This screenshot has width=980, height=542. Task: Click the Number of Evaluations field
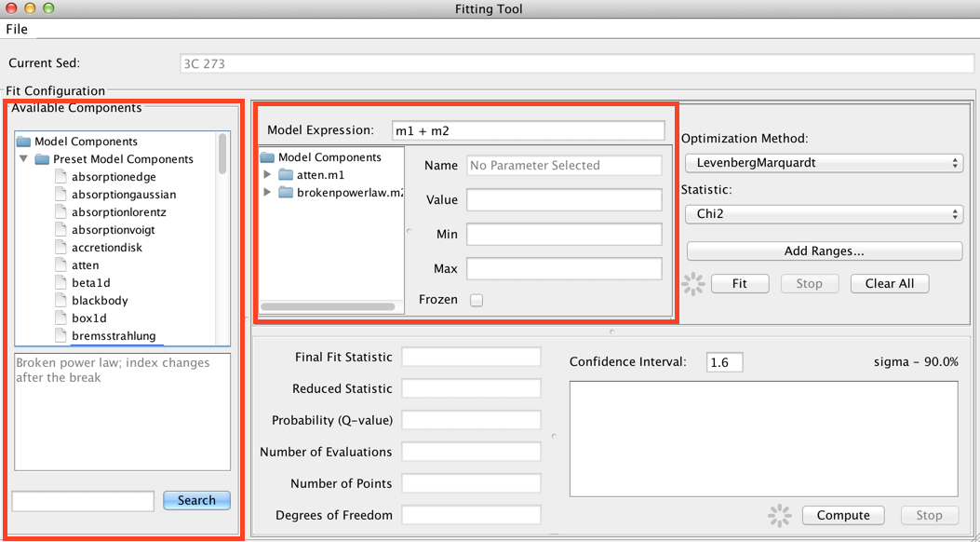click(x=471, y=452)
